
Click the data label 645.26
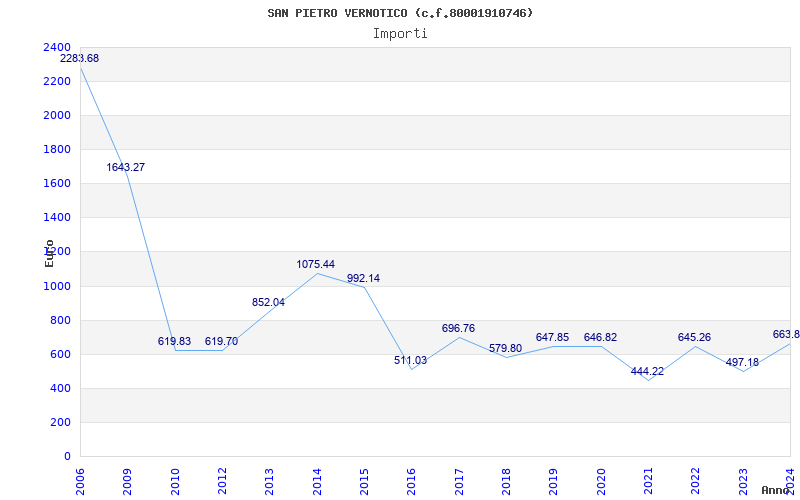coord(694,337)
